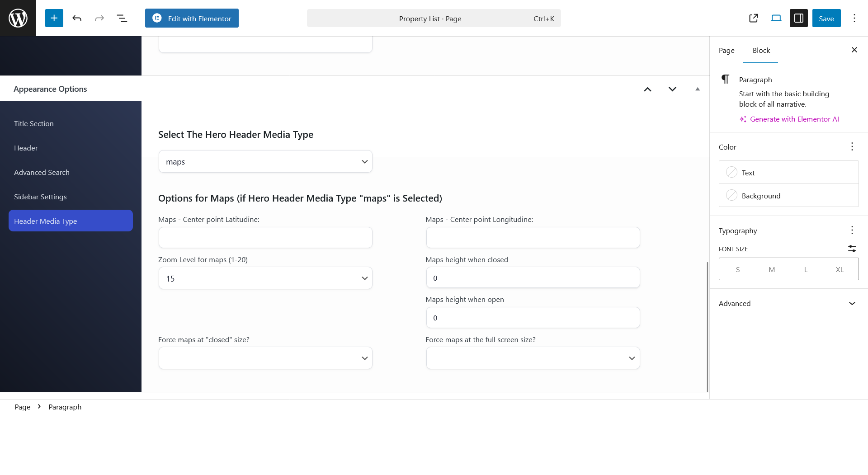Select font size XL
The image size is (868, 475).
tap(839, 269)
